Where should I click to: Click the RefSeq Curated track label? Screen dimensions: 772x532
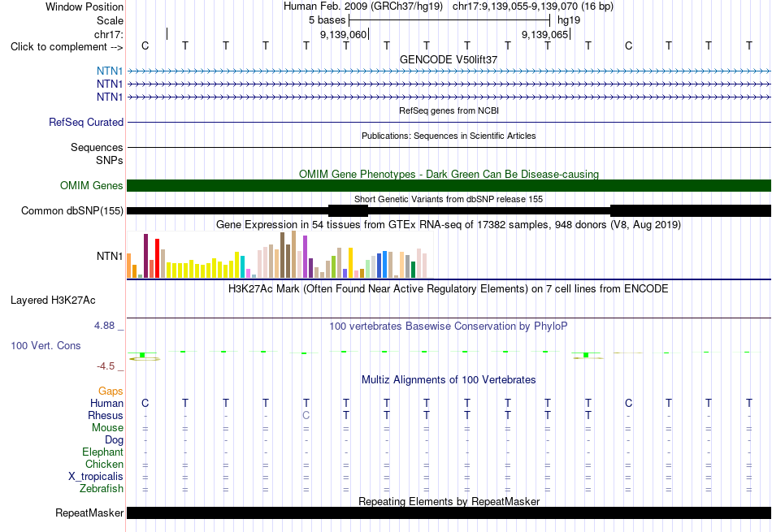tap(85, 122)
